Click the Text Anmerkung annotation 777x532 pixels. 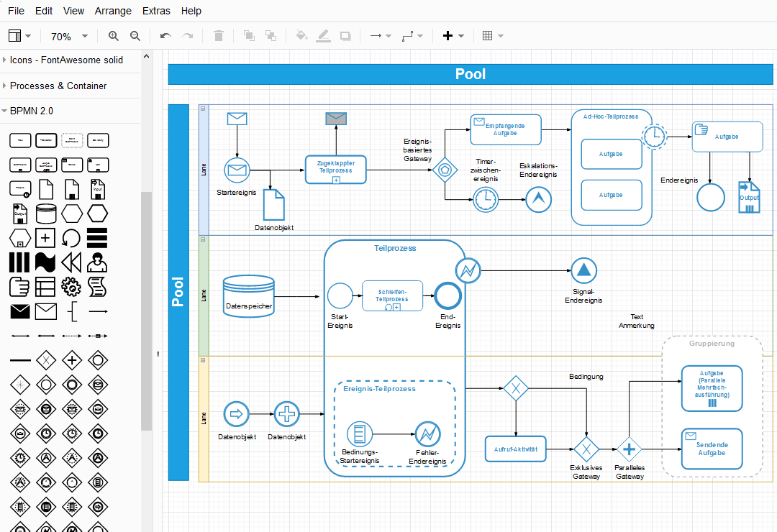[x=636, y=321]
